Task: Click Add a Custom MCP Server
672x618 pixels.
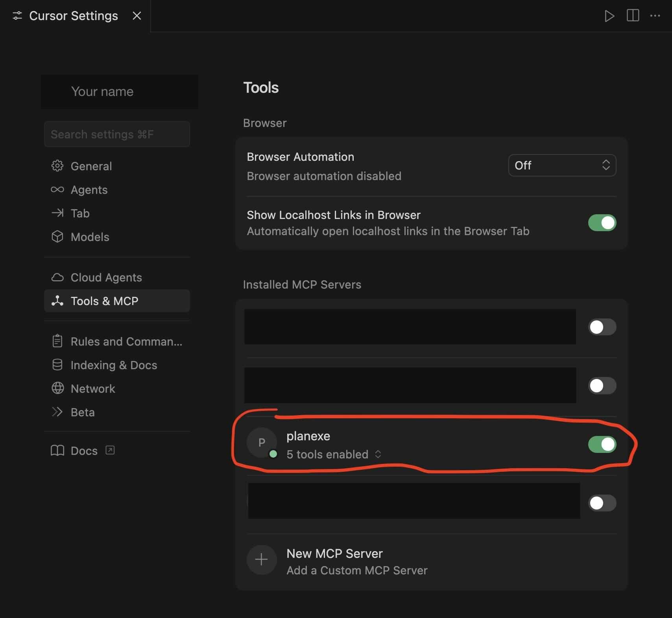Action: (x=356, y=570)
